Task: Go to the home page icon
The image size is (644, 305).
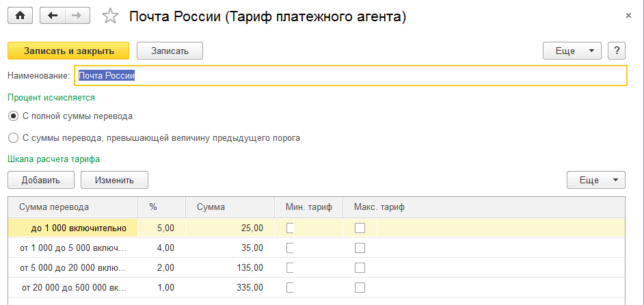Action: coord(20,16)
